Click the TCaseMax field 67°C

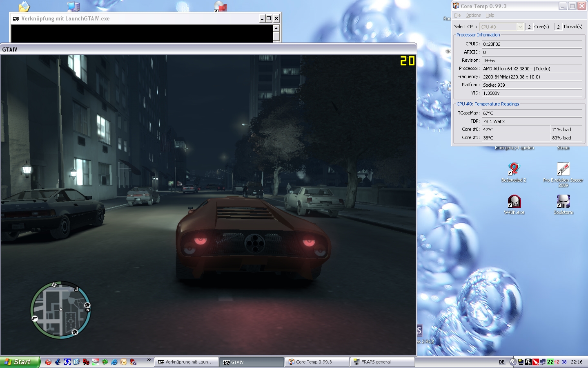click(x=532, y=113)
